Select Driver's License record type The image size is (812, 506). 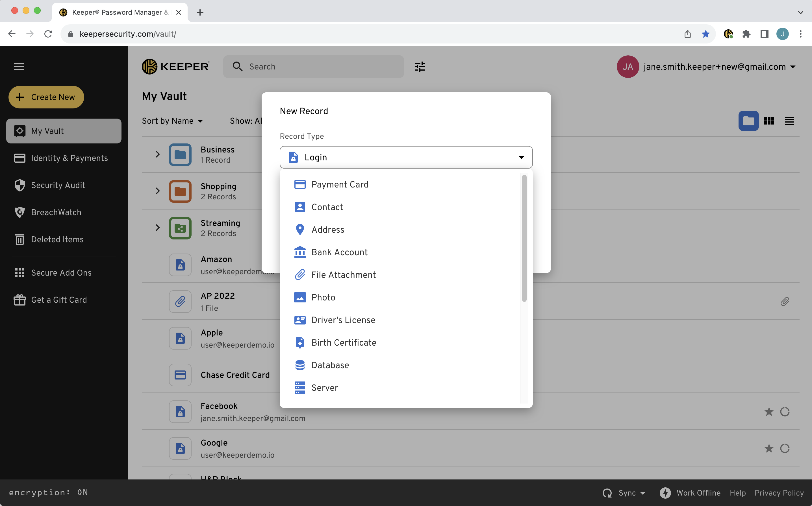coord(343,320)
